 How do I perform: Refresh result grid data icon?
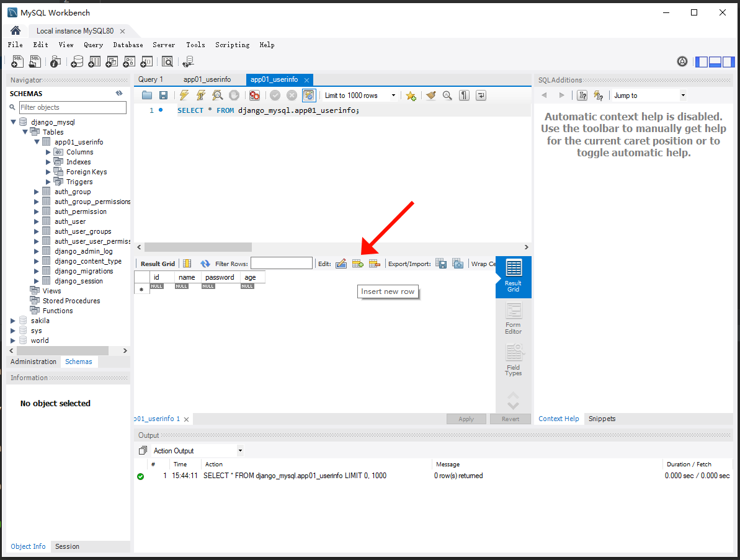point(205,264)
